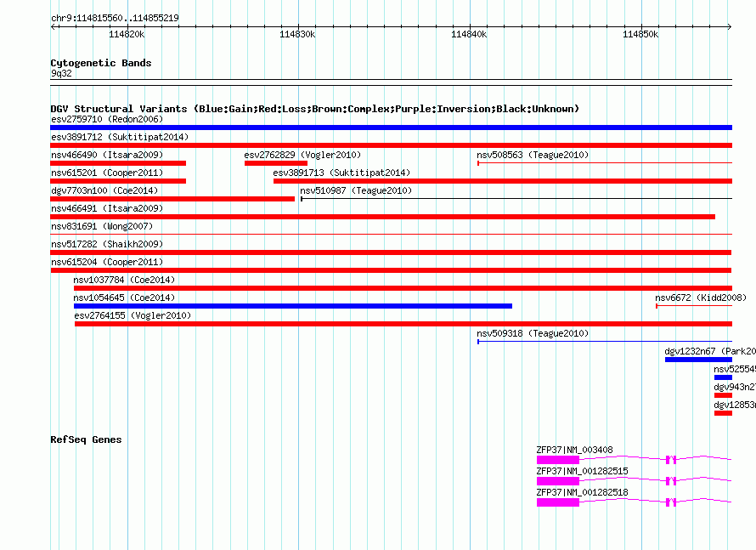Click the DGV Structural Variants track title
Screen dimensions: 756x550
pos(315,109)
